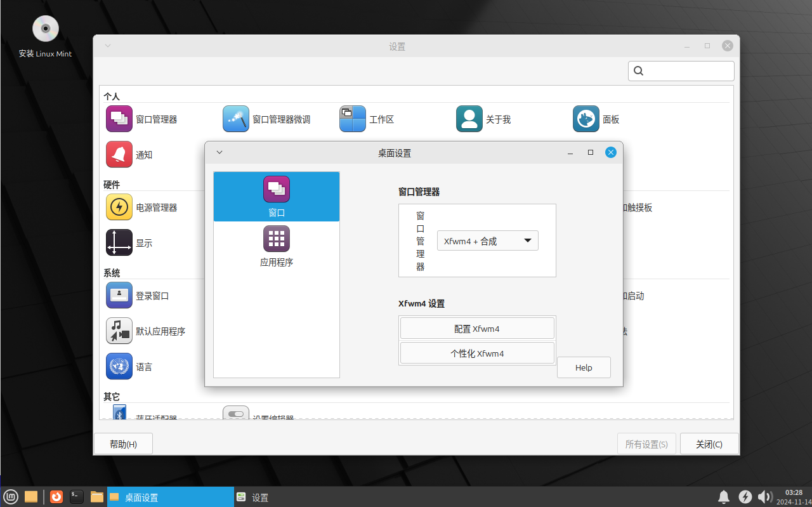Click the show desktop icon beside start menu
The width and height of the screenshot is (812, 507).
pyautogui.click(x=31, y=497)
